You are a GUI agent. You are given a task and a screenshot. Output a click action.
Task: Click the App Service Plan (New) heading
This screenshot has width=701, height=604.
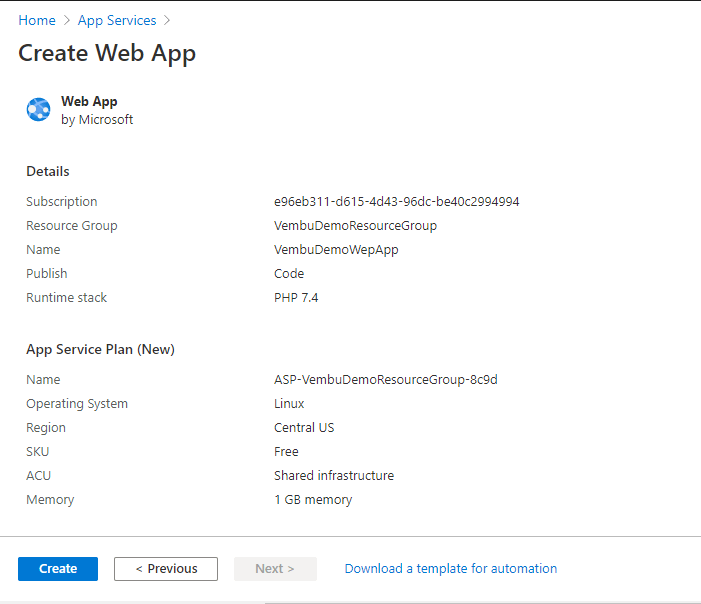(x=100, y=349)
